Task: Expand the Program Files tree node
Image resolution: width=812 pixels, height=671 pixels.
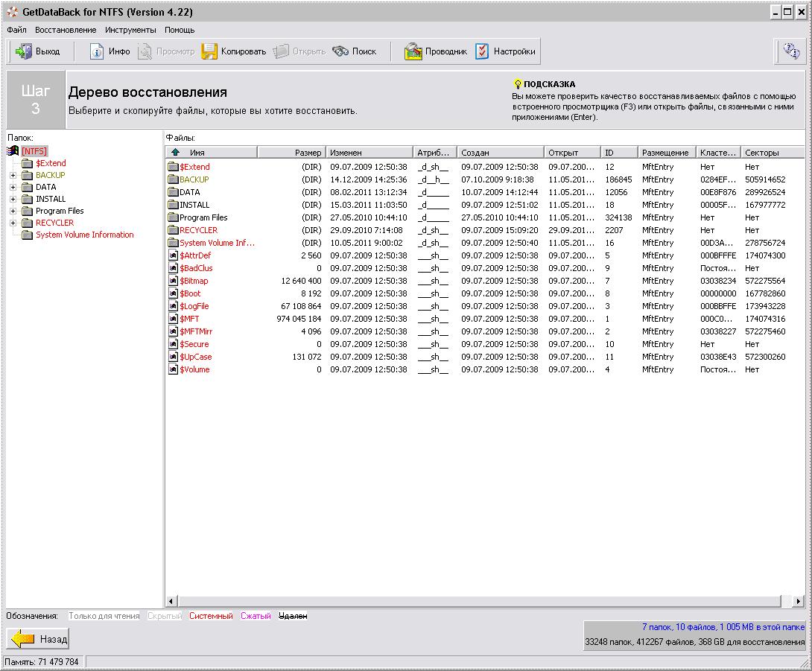Action: click(x=13, y=211)
